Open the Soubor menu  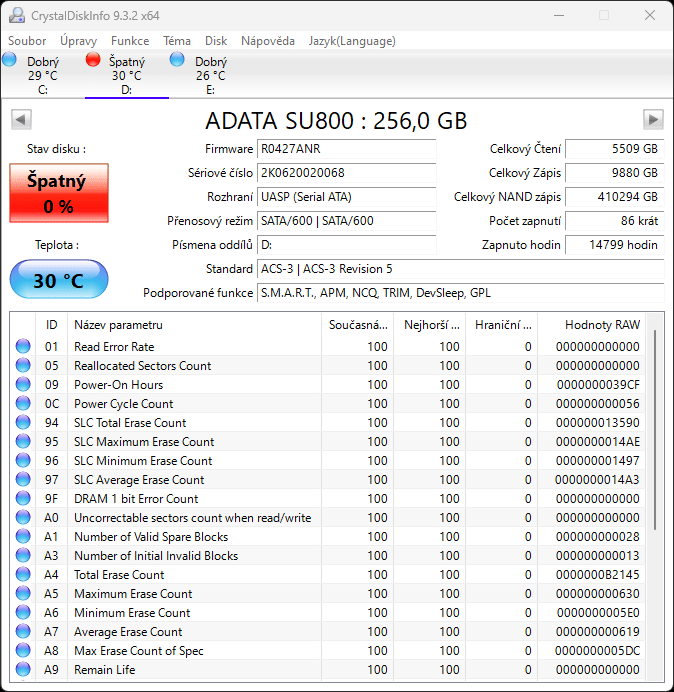tap(27, 41)
